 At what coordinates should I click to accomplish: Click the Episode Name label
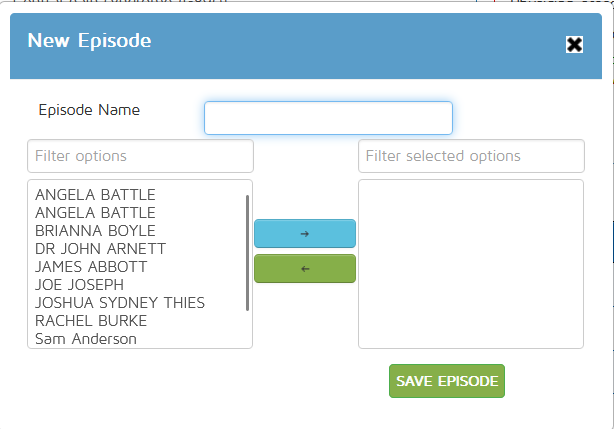[89, 110]
